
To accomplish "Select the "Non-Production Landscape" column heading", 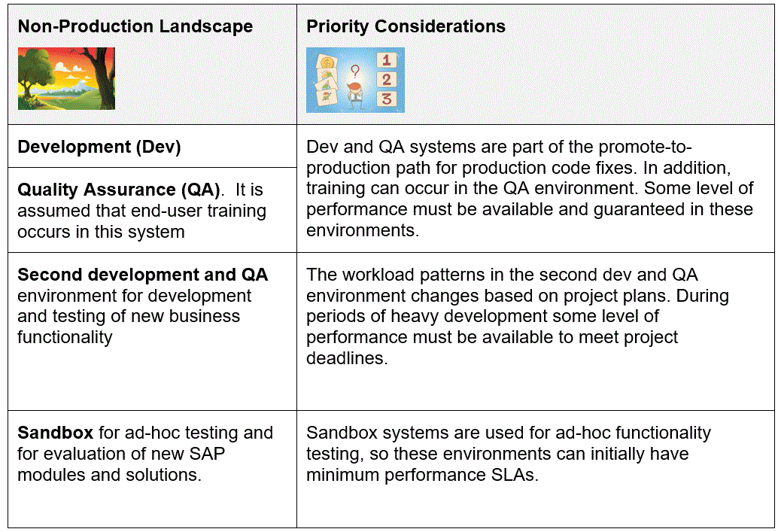I will click(135, 26).
